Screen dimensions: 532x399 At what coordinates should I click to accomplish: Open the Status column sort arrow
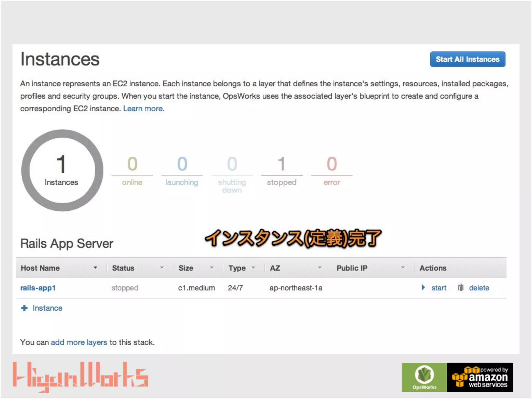click(x=162, y=268)
